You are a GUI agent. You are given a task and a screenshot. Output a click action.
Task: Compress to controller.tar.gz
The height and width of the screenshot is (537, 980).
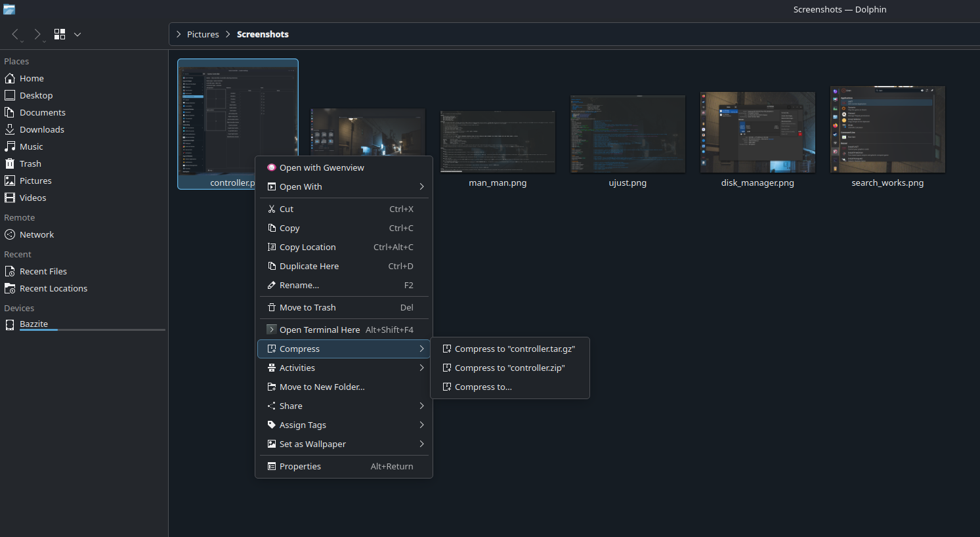514,349
